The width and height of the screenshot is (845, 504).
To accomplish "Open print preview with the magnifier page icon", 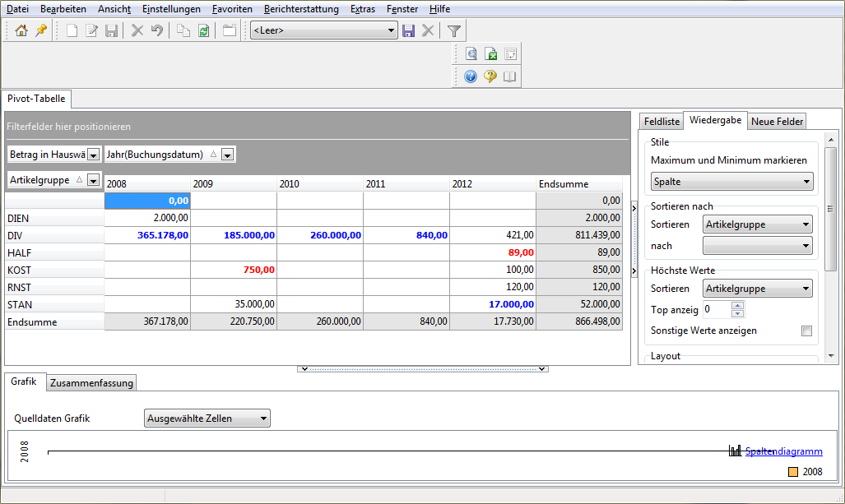I will coord(471,54).
